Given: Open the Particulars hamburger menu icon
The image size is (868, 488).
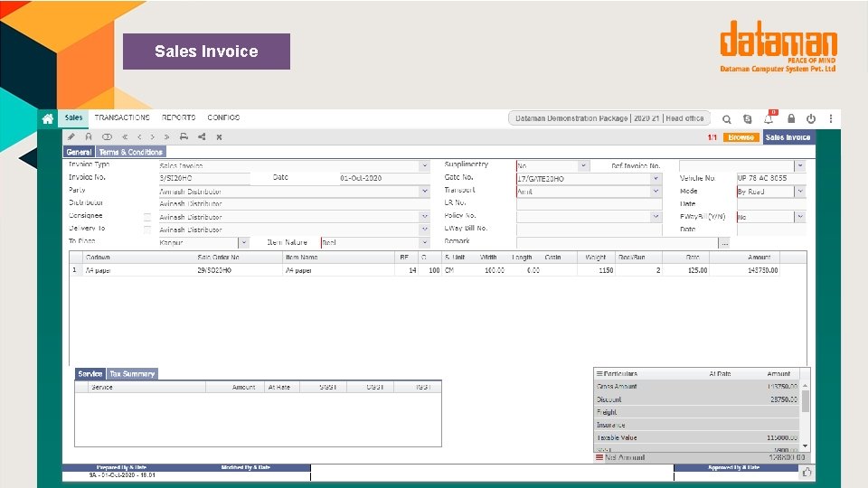Looking at the screenshot, I should (x=599, y=374).
